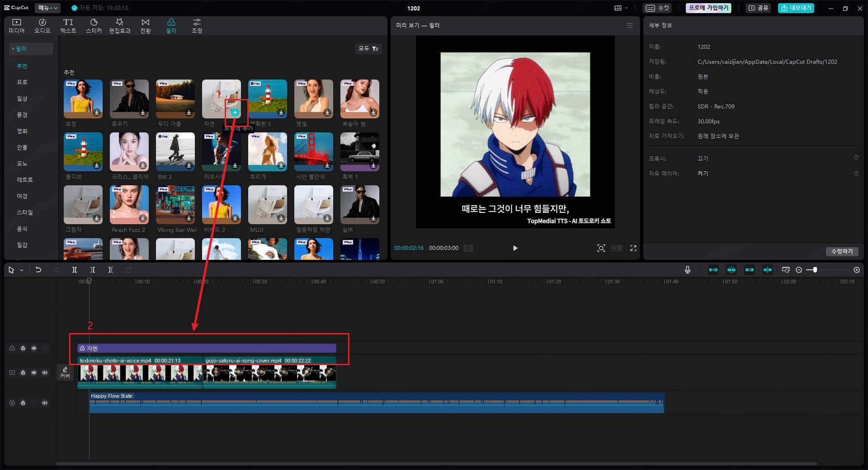
Task: Open the 커버 cover editor button
Action: coord(65,373)
